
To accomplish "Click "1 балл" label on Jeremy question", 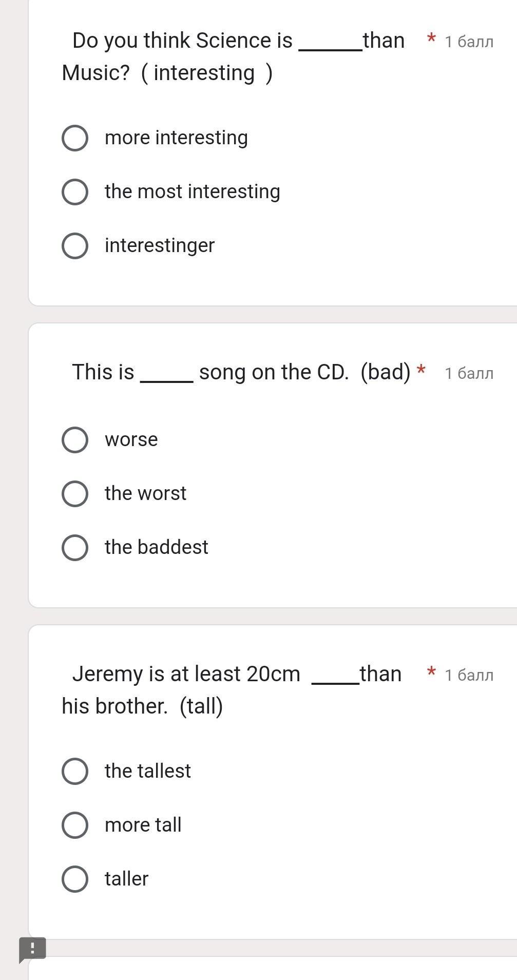I will 469,675.
